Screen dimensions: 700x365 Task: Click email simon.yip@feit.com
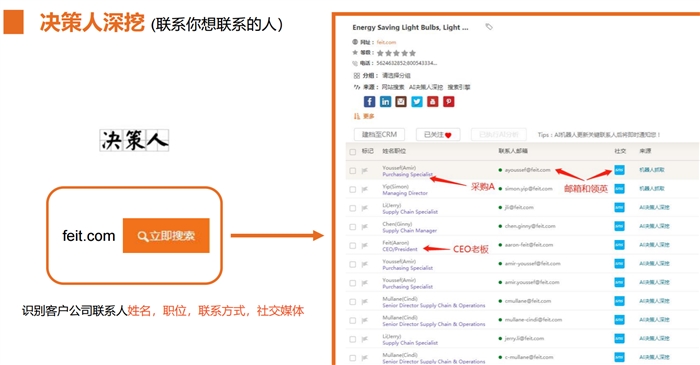tap(529, 189)
